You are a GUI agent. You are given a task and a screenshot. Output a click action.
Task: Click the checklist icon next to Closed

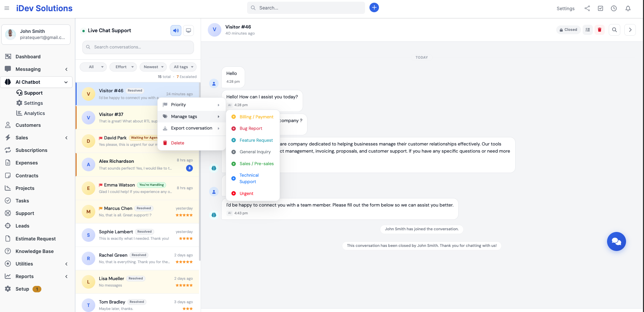coord(588,30)
